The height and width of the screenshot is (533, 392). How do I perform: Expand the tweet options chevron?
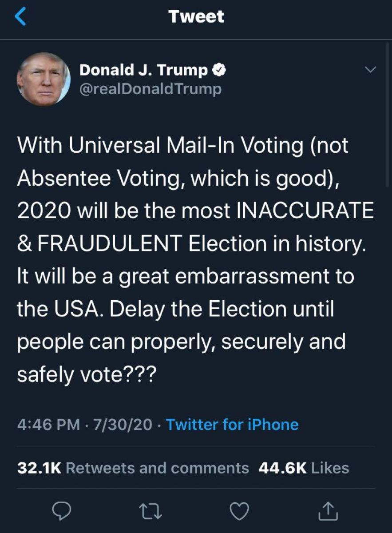tap(370, 70)
